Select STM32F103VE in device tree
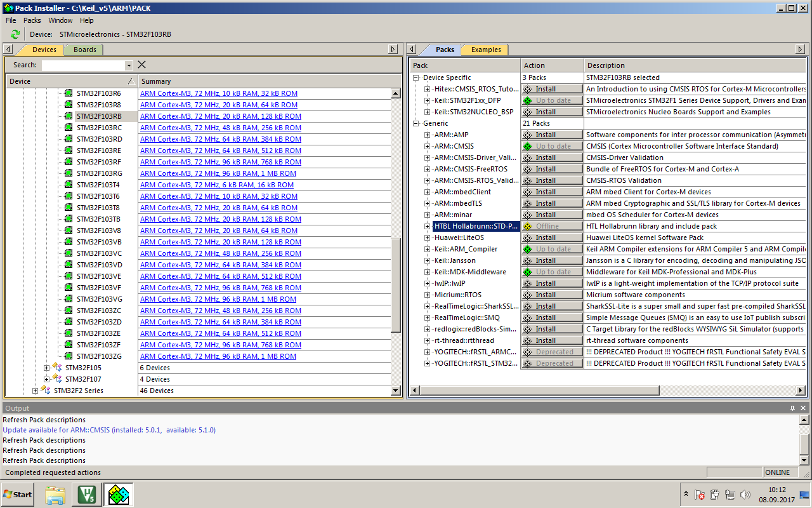This screenshot has width=812, height=508. pyautogui.click(x=99, y=276)
